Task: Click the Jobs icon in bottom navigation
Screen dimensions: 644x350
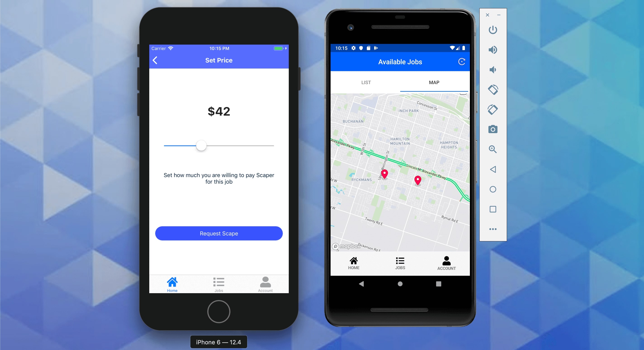Action: 218,283
